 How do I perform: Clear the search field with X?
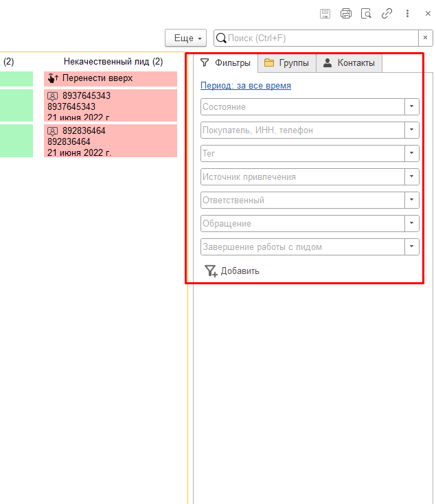[426, 38]
